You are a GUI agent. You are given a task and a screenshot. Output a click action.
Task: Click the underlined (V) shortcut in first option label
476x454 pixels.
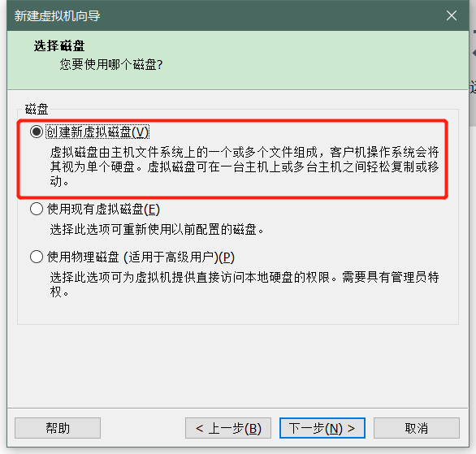pyautogui.click(x=141, y=132)
